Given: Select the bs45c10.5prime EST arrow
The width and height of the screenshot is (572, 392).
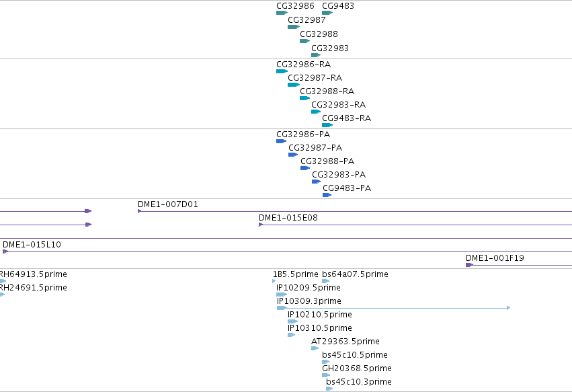Looking at the screenshot, I should click(326, 362).
